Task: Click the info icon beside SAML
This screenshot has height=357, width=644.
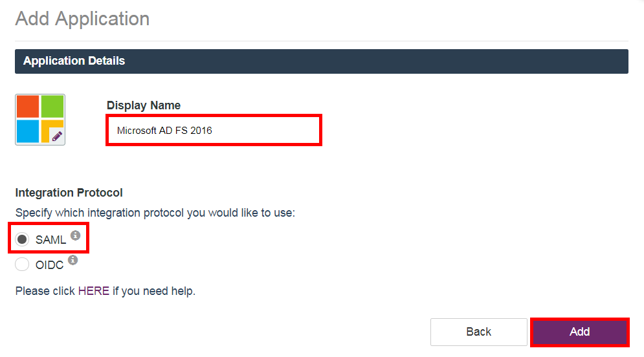Action: pos(75,235)
